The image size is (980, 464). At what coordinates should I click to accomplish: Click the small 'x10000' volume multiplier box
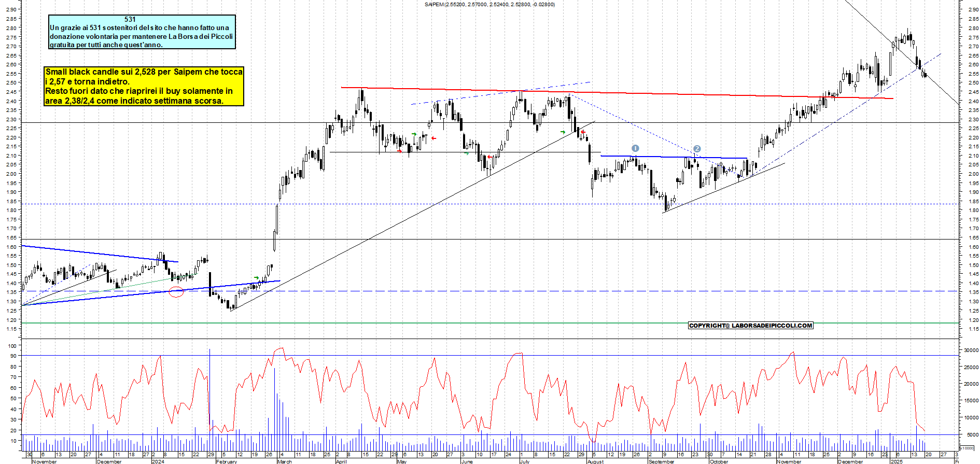click(x=967, y=448)
